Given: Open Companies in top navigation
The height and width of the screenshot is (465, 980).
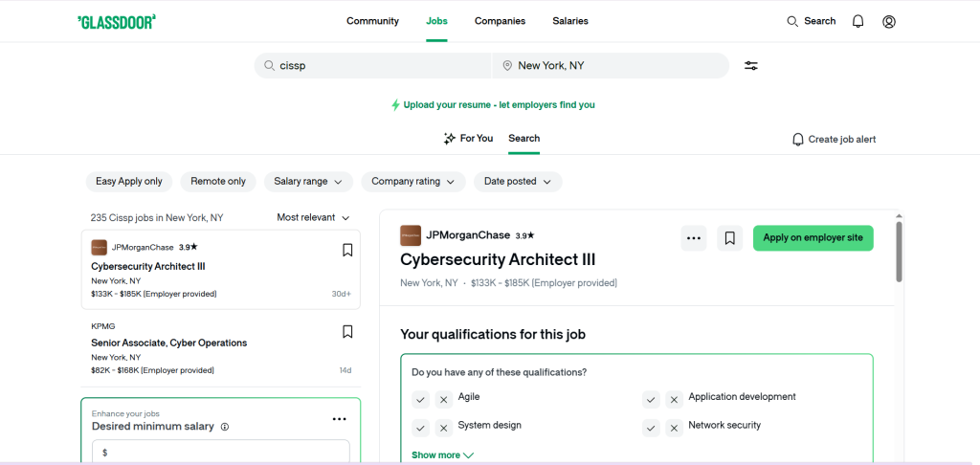Looking at the screenshot, I should point(500,21).
